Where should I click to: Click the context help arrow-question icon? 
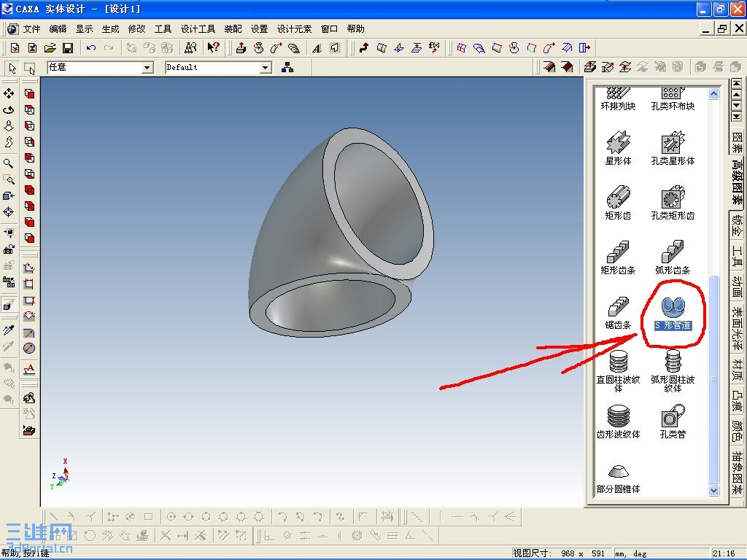pyautogui.click(x=213, y=47)
